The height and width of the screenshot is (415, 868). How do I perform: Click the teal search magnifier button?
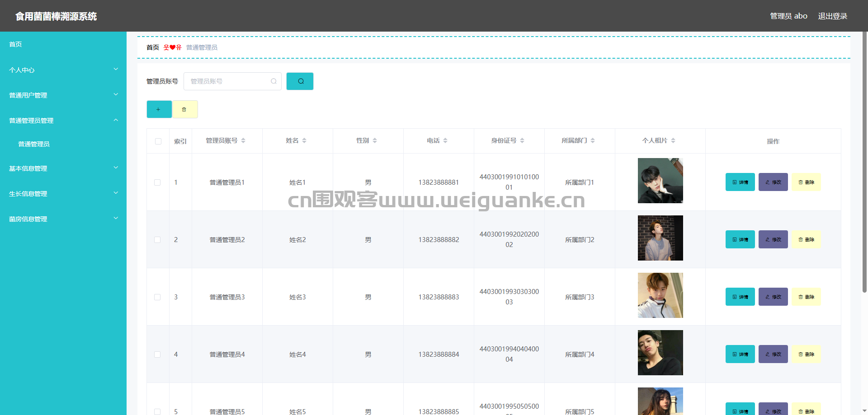300,81
